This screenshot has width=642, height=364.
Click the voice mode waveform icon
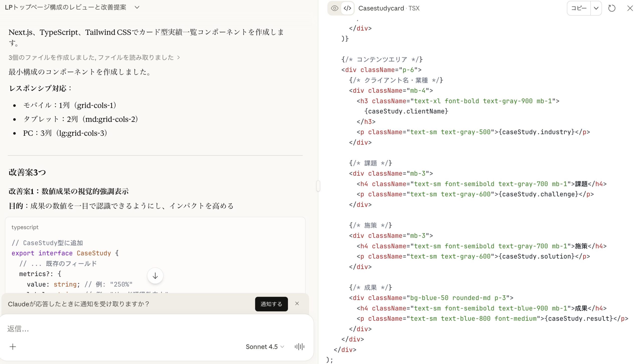coord(299,347)
